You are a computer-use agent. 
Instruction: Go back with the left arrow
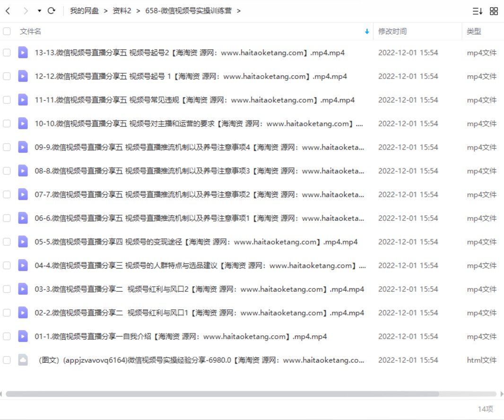pos(8,11)
